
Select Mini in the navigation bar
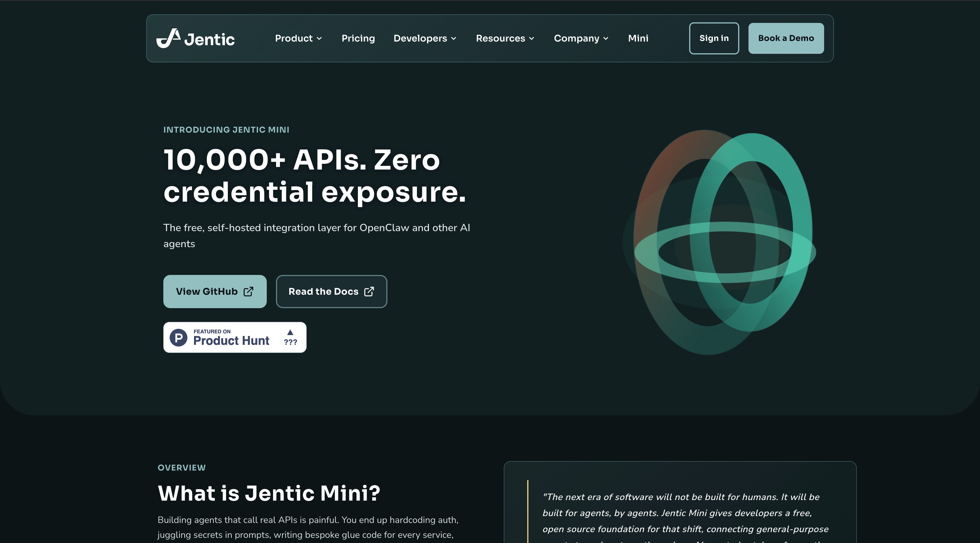coord(638,38)
